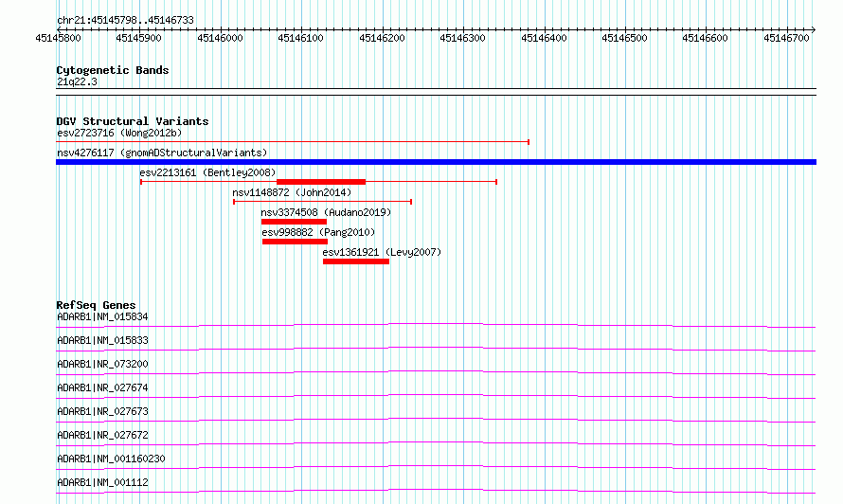The image size is (843, 504).
Task: Click ruler position 45145800
Action: (x=58, y=38)
